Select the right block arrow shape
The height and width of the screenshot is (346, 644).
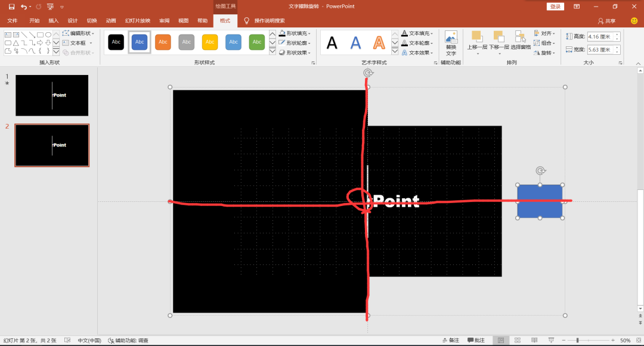tap(41, 43)
